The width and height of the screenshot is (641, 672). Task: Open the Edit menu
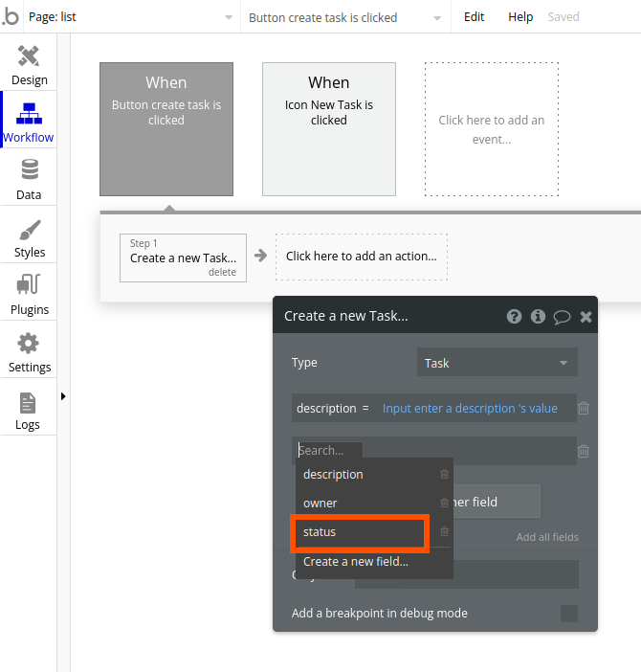click(474, 16)
